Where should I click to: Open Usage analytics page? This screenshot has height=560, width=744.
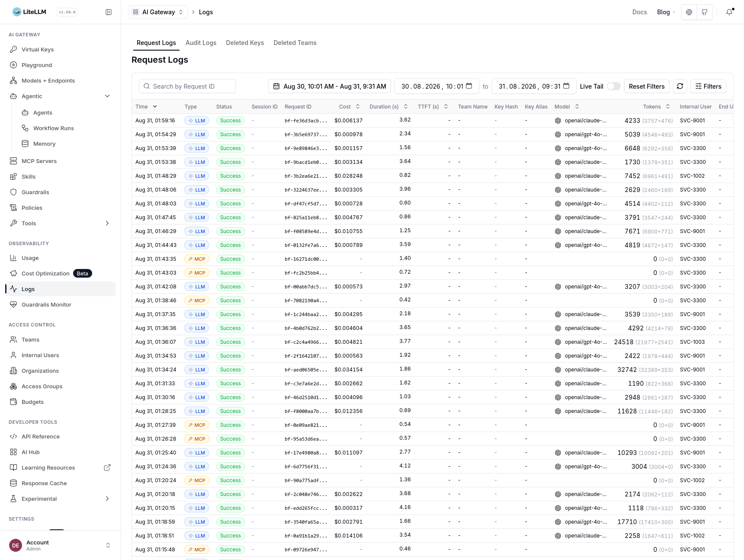point(60,258)
